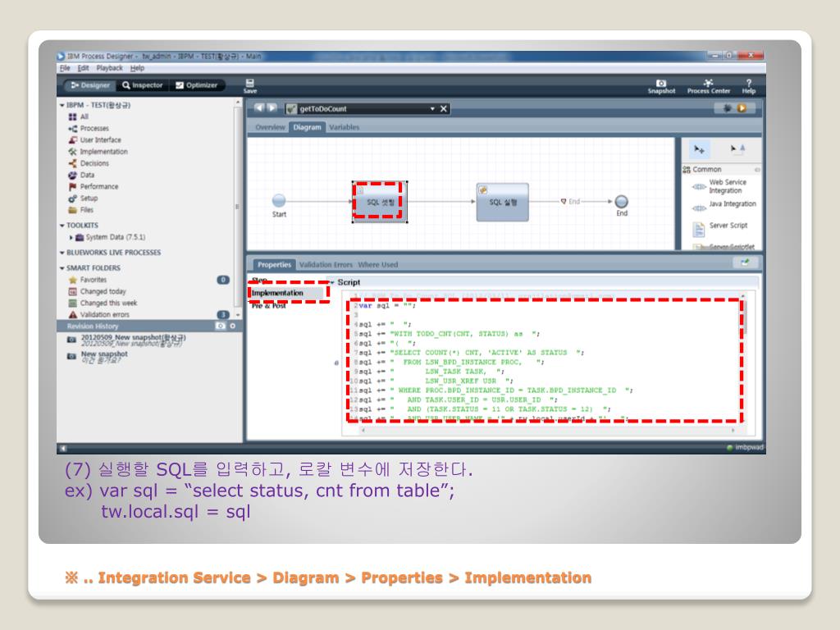Click the debug bug icon
The width and height of the screenshot is (840, 630).
coord(728,108)
